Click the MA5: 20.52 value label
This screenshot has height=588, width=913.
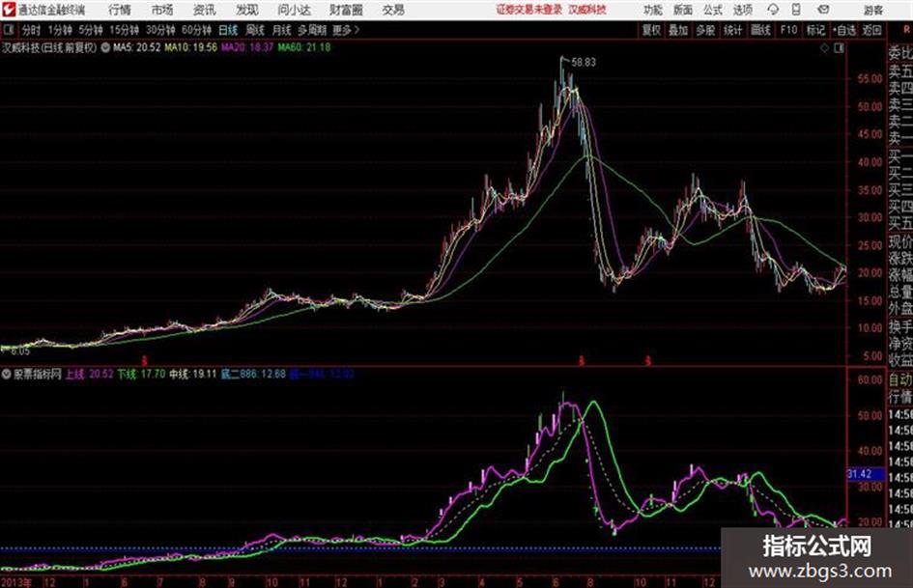(x=136, y=47)
